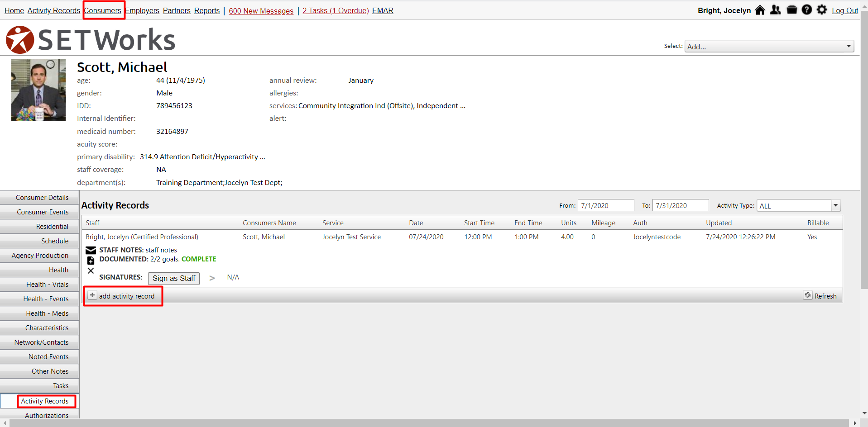Open the Partners navigation link
Image resolution: width=868 pixels, height=427 pixels.
click(177, 10)
